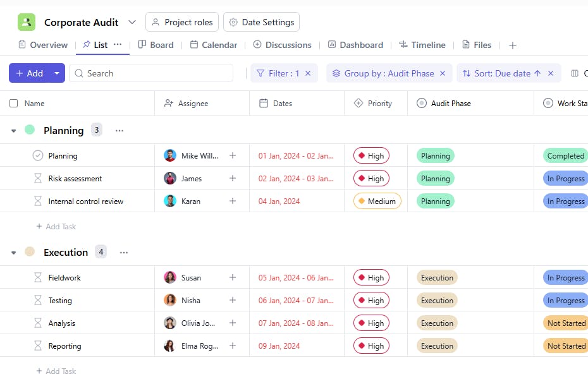This screenshot has height=379, width=588.
Task: Toggle the select-all checkbox in Name header
Action: pyautogui.click(x=14, y=104)
